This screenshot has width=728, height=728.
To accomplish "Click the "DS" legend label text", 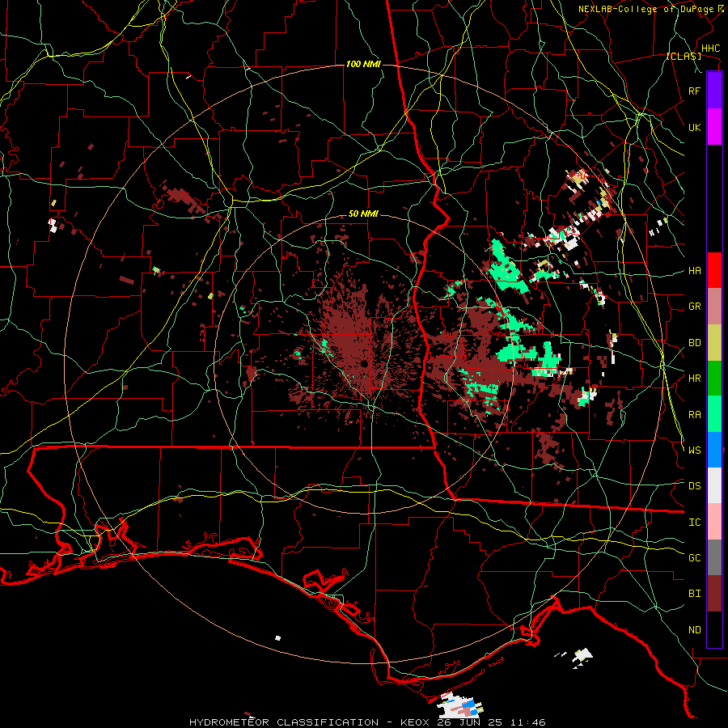I will click(694, 486).
